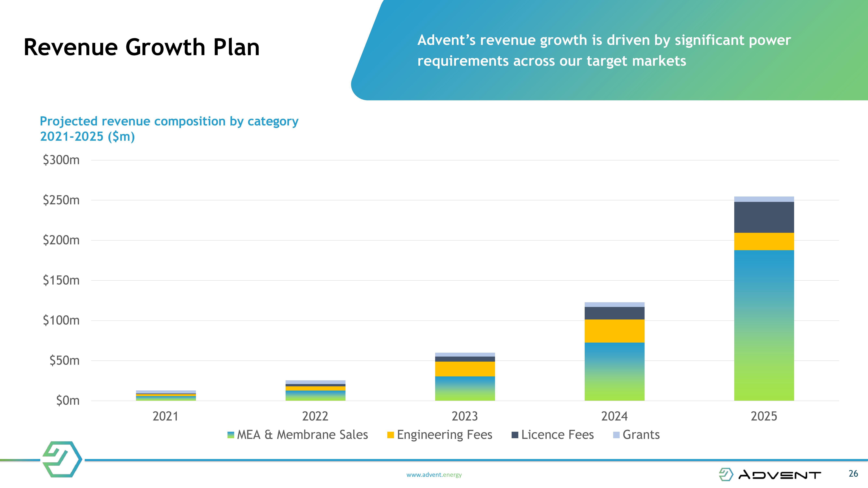Click the '2021' axis label
This screenshot has width=868, height=488.
click(x=165, y=417)
